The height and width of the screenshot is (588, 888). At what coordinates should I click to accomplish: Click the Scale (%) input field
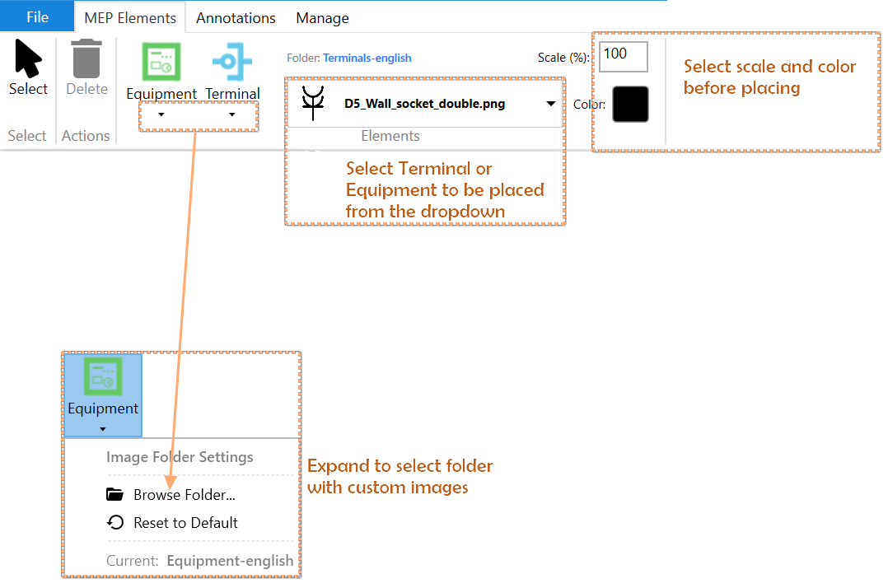click(x=623, y=56)
